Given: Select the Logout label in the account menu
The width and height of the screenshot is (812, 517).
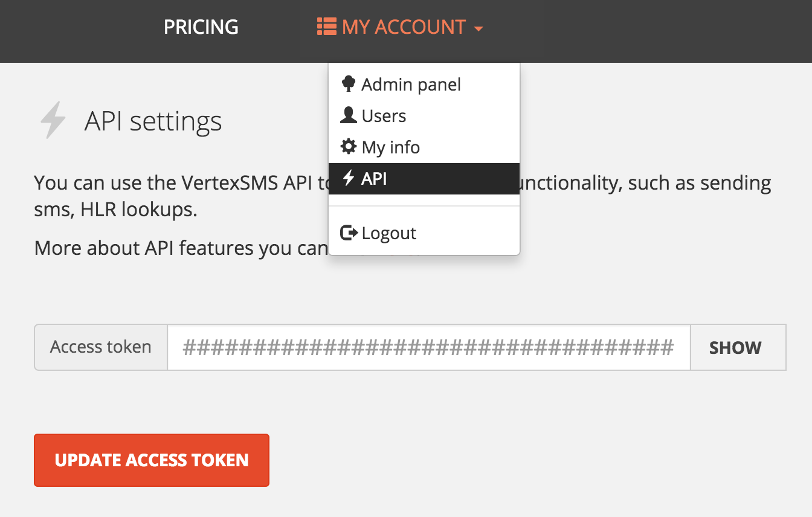Looking at the screenshot, I should [388, 234].
